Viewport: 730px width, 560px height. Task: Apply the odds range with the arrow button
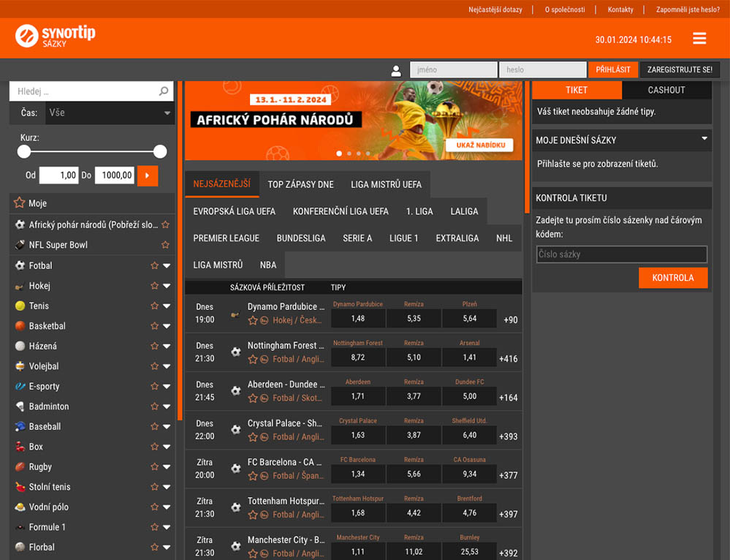[x=148, y=175]
